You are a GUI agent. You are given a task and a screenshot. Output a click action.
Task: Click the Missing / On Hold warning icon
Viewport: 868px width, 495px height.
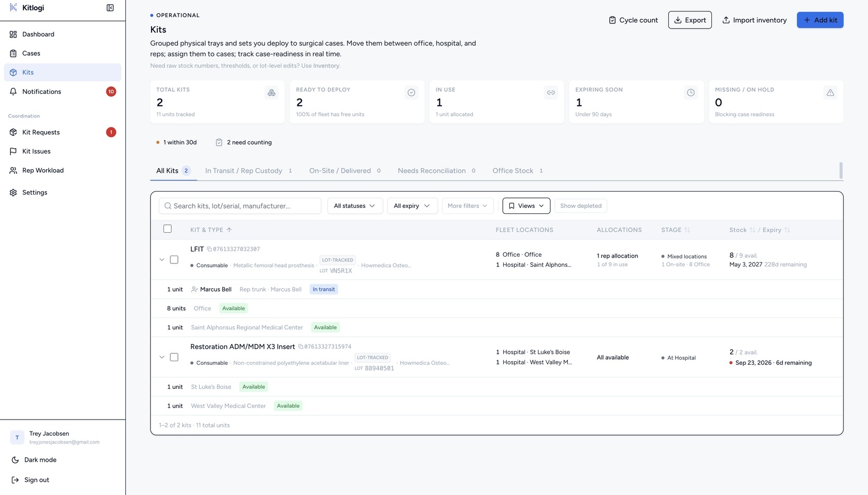click(x=831, y=93)
